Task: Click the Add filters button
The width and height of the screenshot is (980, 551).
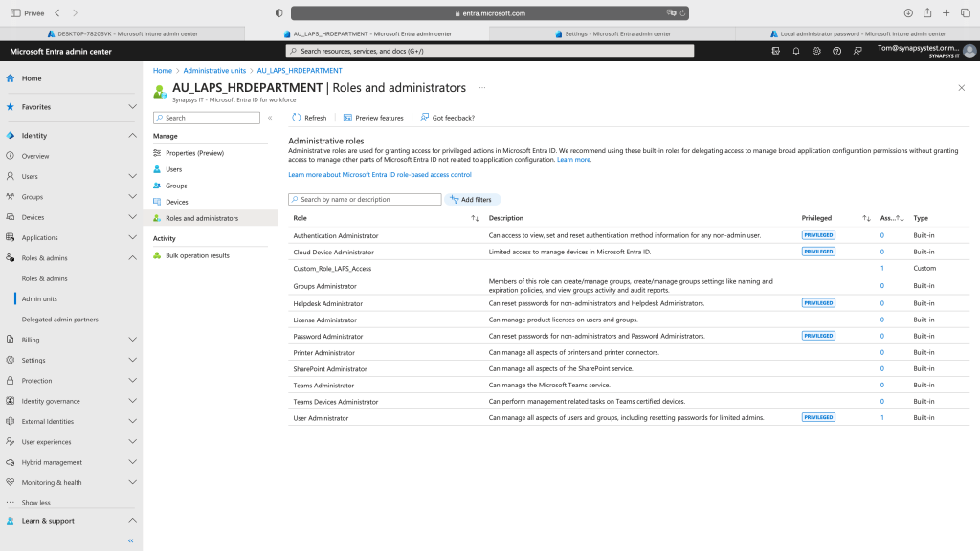Action: (471, 200)
